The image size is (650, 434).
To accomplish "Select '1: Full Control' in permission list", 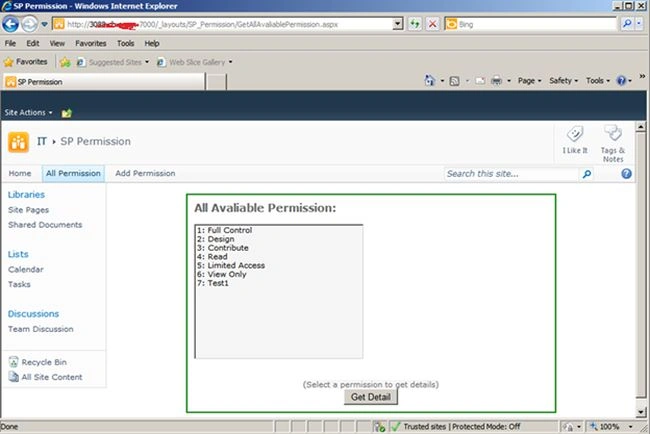I will click(x=224, y=230).
